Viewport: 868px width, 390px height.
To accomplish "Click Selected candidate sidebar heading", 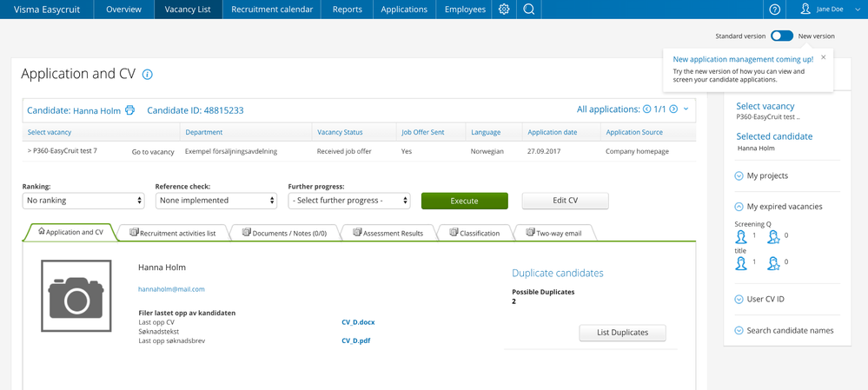I will 774,136.
